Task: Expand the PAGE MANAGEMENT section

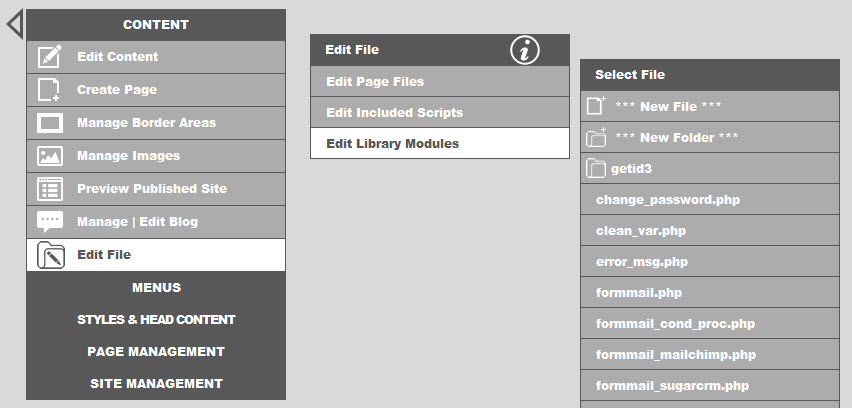Action: click(156, 351)
